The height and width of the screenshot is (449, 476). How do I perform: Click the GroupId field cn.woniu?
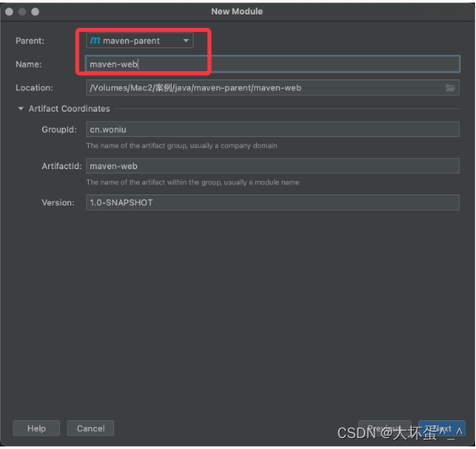[273, 129]
